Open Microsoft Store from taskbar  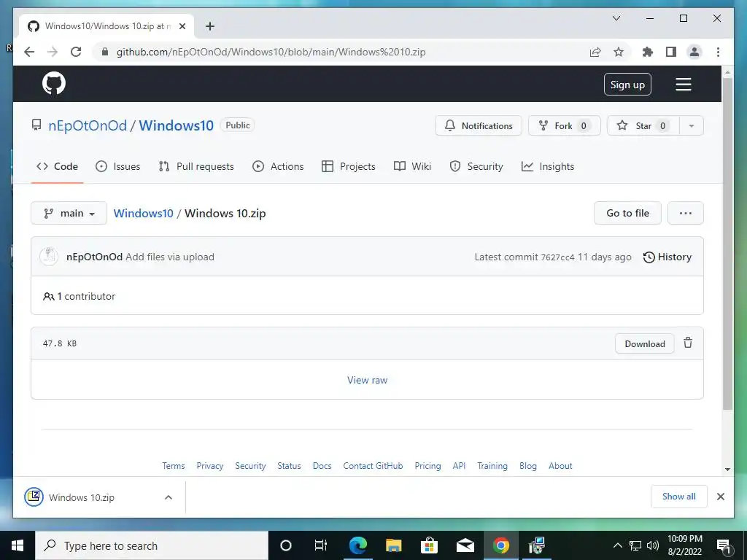pyautogui.click(x=429, y=545)
